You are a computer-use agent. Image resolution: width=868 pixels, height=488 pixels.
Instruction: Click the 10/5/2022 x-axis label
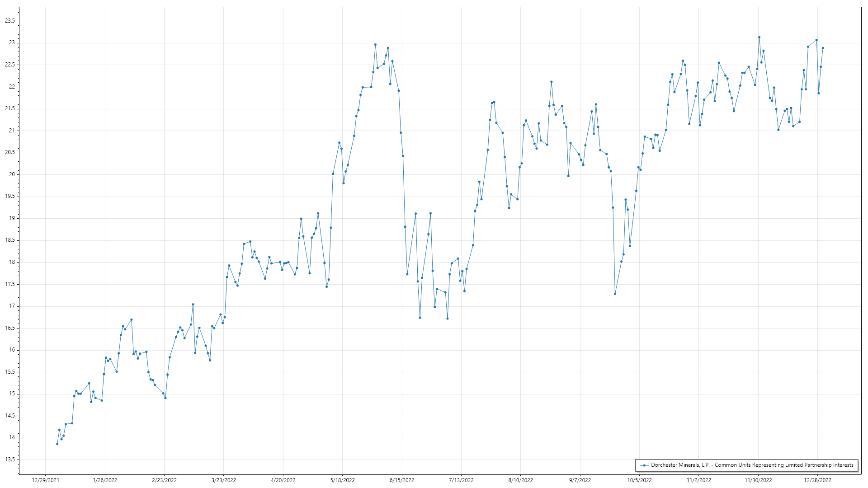[x=639, y=480]
